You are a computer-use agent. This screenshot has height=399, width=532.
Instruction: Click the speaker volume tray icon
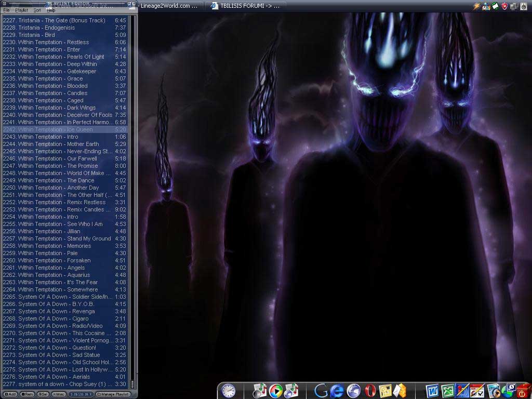point(524,6)
